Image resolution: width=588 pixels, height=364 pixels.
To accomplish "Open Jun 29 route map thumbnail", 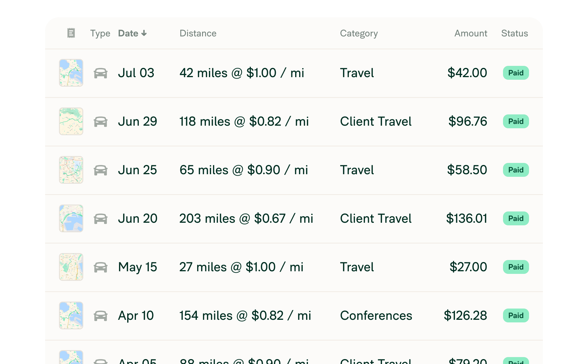I will pos(71,121).
